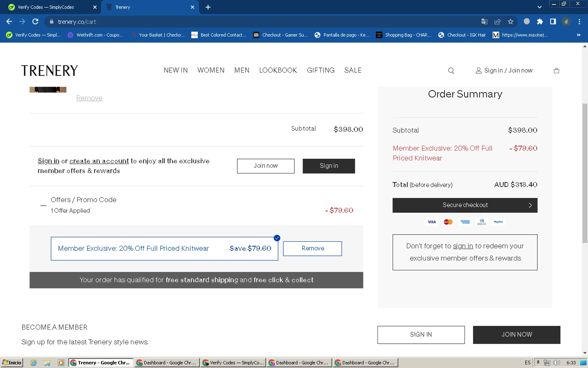Open the LOOKBOOK menu
Screen dimensions: 588x368
tap(278, 70)
